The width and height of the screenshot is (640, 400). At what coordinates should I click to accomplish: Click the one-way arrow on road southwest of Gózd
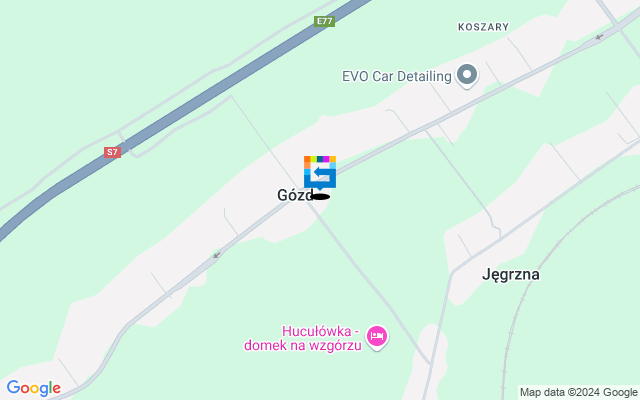pyautogui.click(x=216, y=256)
